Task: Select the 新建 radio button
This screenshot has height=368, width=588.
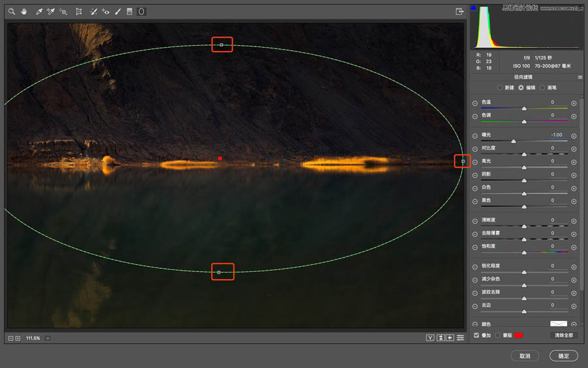Action: click(500, 87)
